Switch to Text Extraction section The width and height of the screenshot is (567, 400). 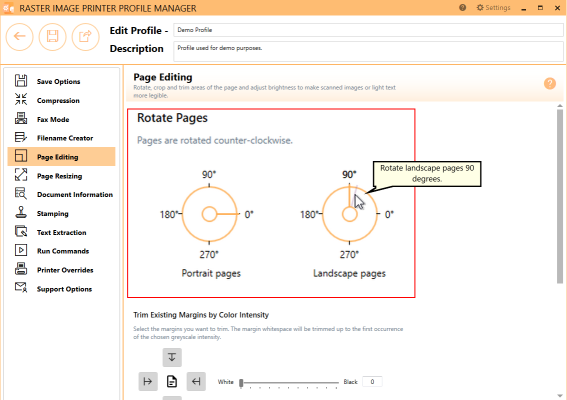click(x=61, y=233)
